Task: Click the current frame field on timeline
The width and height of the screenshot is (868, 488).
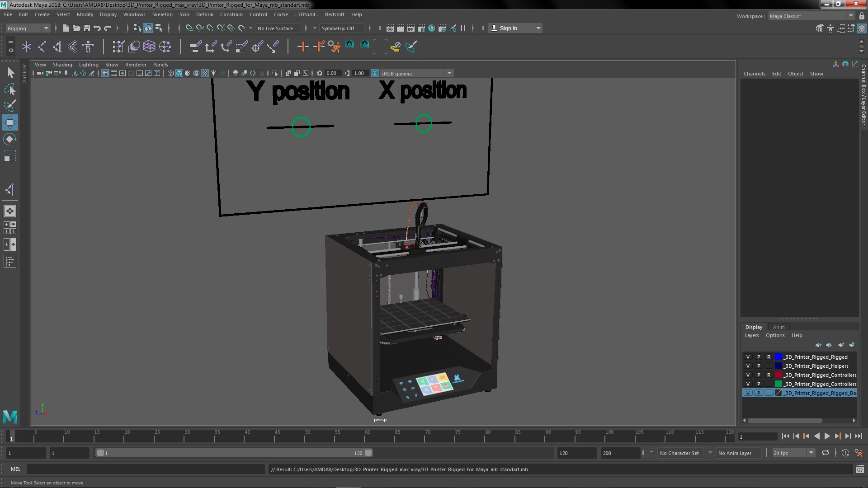Action: [x=757, y=436]
